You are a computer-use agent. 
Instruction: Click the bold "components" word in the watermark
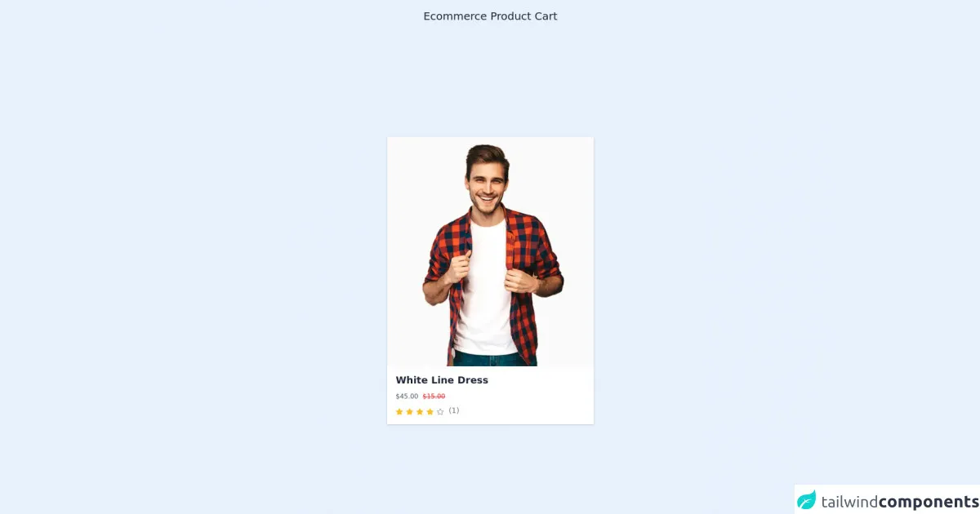929,502
